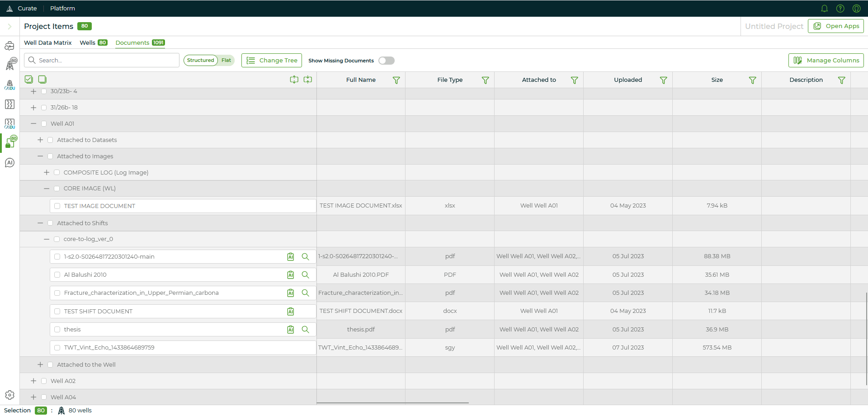The height and width of the screenshot is (416, 868).
Task: Switch to the Wells tab
Action: pos(93,43)
